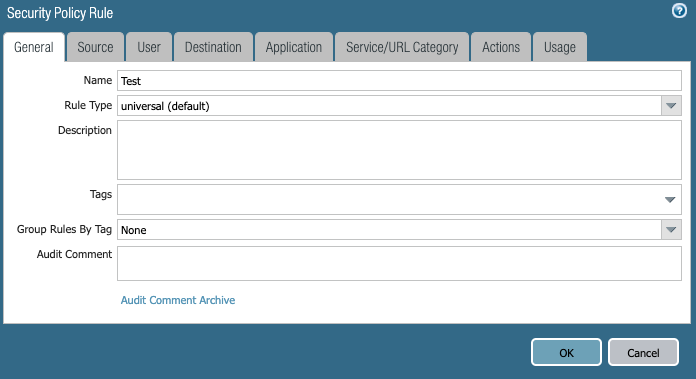This screenshot has width=696, height=379.
Task: Switch to the Actions tab
Action: click(501, 47)
